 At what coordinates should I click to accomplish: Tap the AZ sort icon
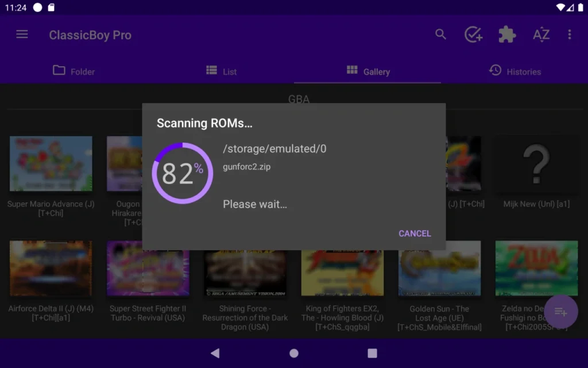[x=541, y=34]
